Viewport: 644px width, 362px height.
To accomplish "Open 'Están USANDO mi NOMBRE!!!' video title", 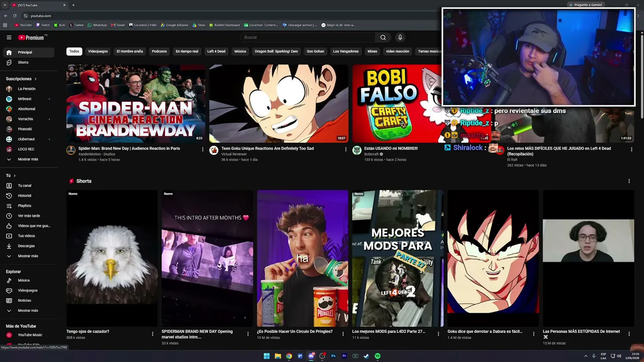I will coord(391,149).
